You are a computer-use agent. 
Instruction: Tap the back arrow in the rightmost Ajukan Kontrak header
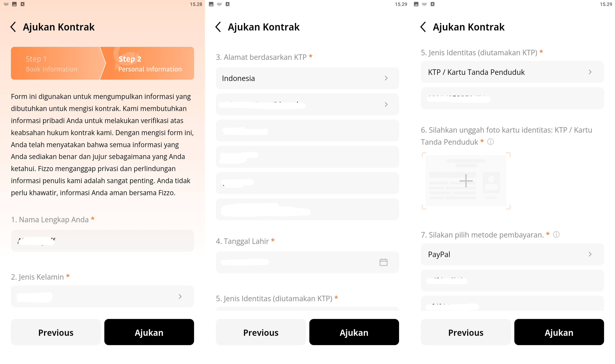click(x=423, y=27)
